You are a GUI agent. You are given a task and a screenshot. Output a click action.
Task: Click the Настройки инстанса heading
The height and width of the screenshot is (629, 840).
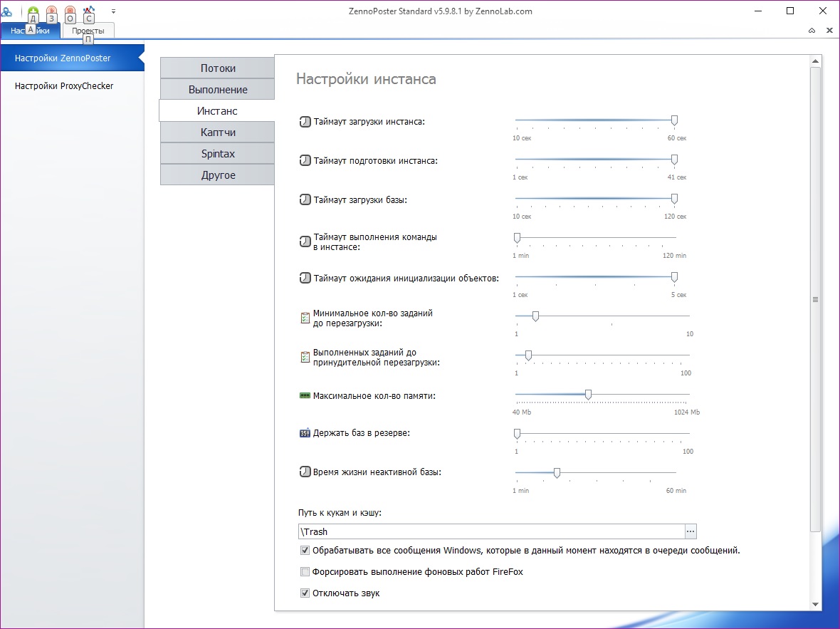pyautogui.click(x=366, y=79)
